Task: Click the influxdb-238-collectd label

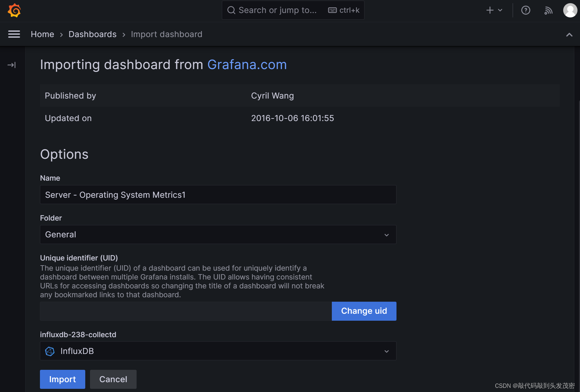Action: pyautogui.click(x=78, y=335)
